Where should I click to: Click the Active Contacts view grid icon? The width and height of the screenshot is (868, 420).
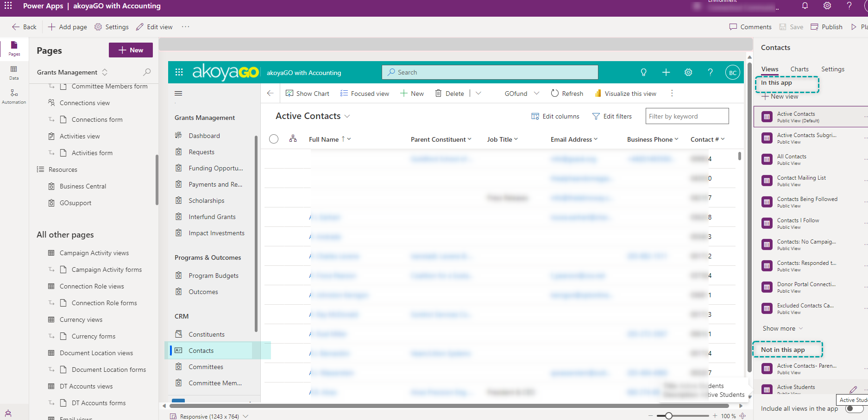(767, 117)
